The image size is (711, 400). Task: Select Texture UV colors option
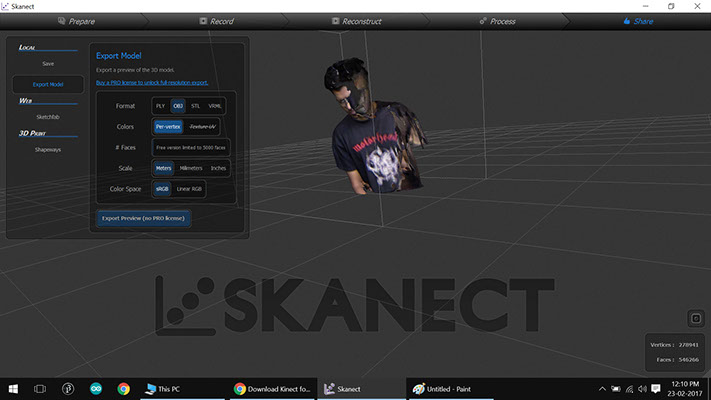pos(202,127)
